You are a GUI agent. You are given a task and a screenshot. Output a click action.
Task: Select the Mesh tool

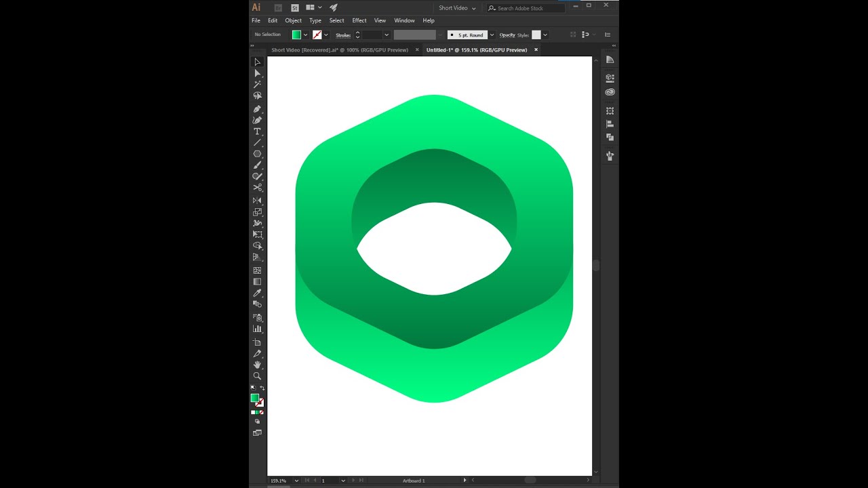(257, 270)
